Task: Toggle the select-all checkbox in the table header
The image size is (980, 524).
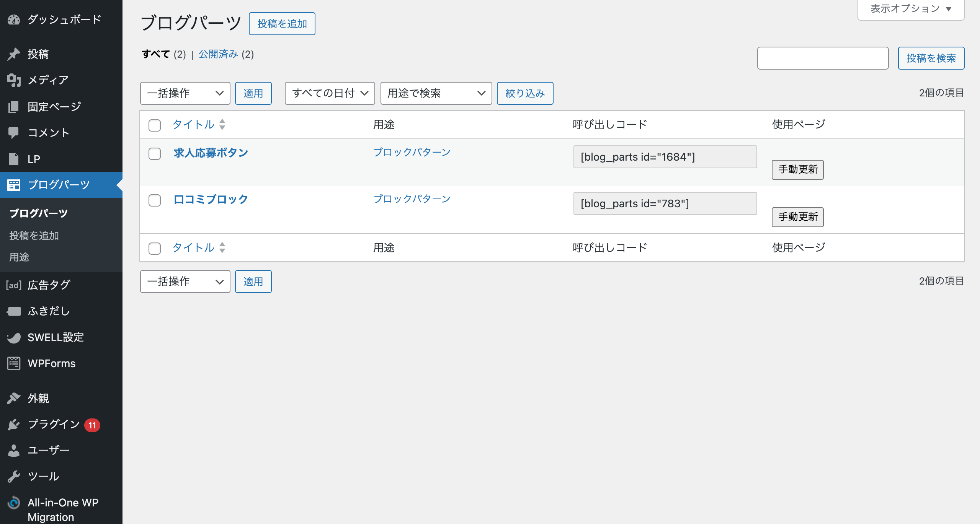Action: pos(155,125)
